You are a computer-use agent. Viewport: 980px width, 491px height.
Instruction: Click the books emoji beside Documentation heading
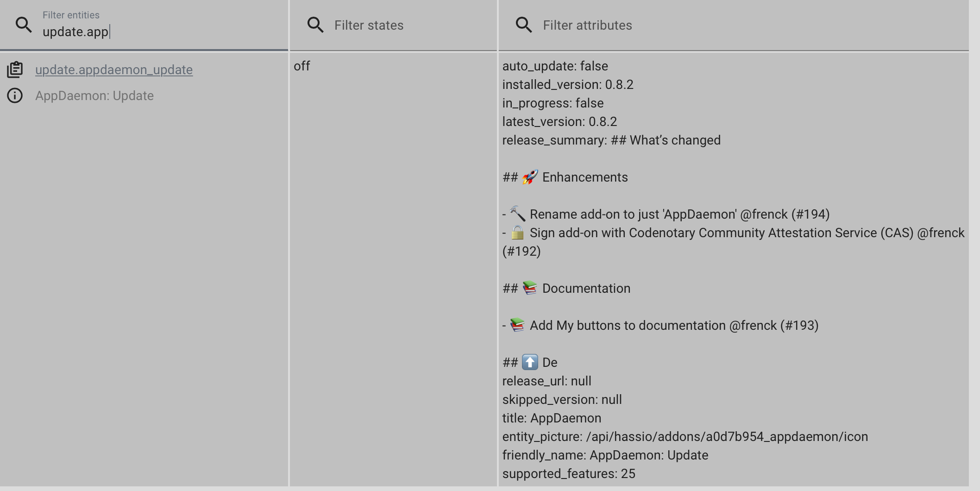tap(530, 288)
